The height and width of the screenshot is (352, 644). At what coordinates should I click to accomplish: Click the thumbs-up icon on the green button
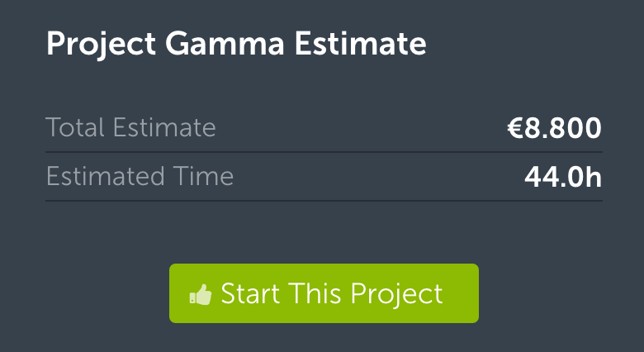click(x=201, y=294)
